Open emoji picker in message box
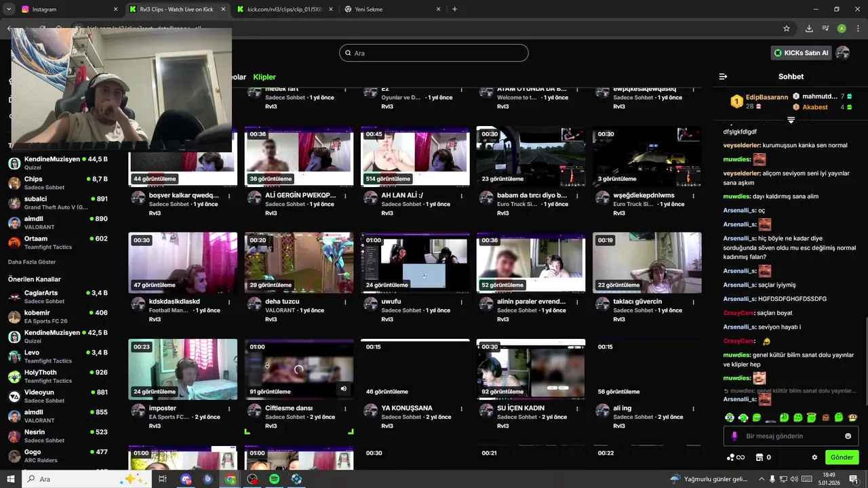The height and width of the screenshot is (488, 868). pos(848,436)
